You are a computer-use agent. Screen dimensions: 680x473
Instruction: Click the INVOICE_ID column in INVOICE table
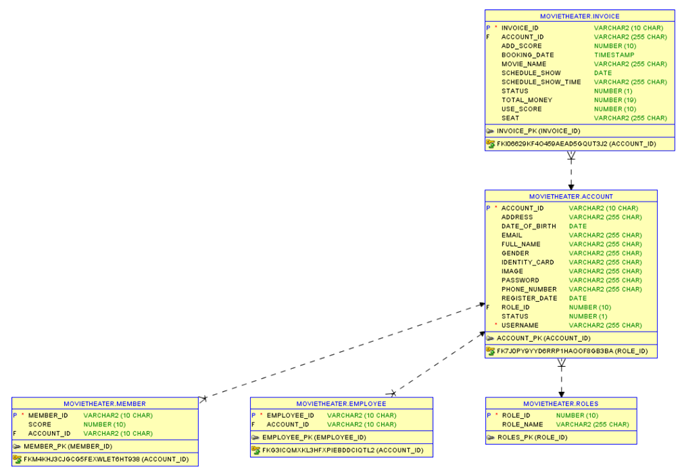[520, 28]
